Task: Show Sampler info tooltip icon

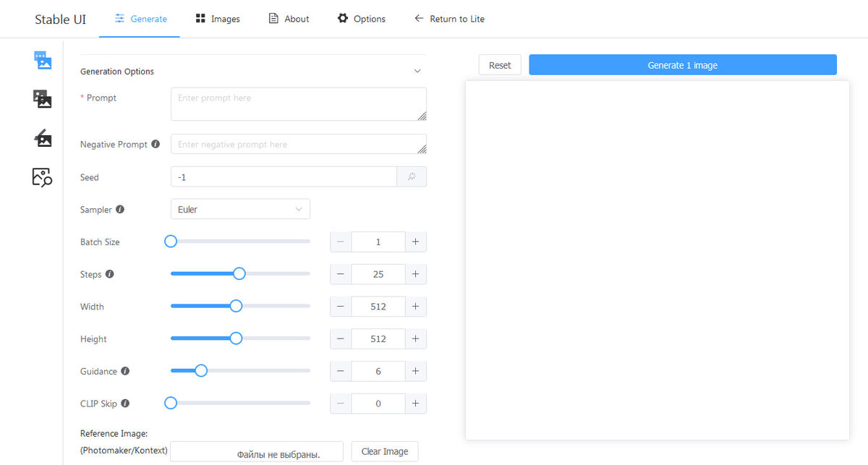Action: coord(120,209)
